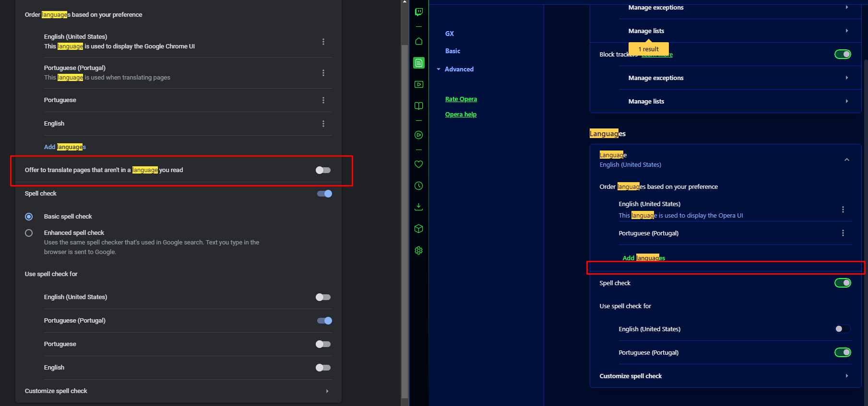Enable Chrome spell check for plain Portuguese
The image size is (868, 406).
coord(323,344)
